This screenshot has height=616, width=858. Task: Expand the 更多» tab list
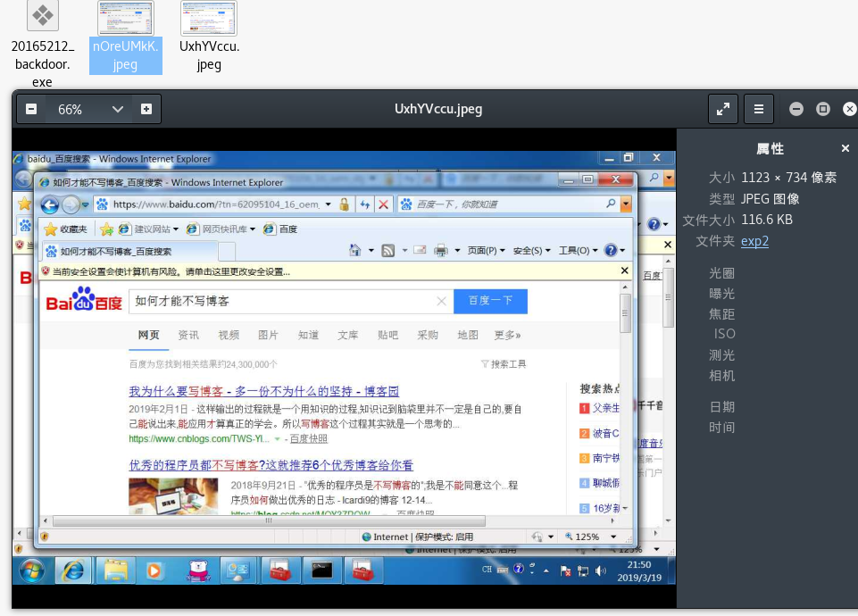(507, 336)
